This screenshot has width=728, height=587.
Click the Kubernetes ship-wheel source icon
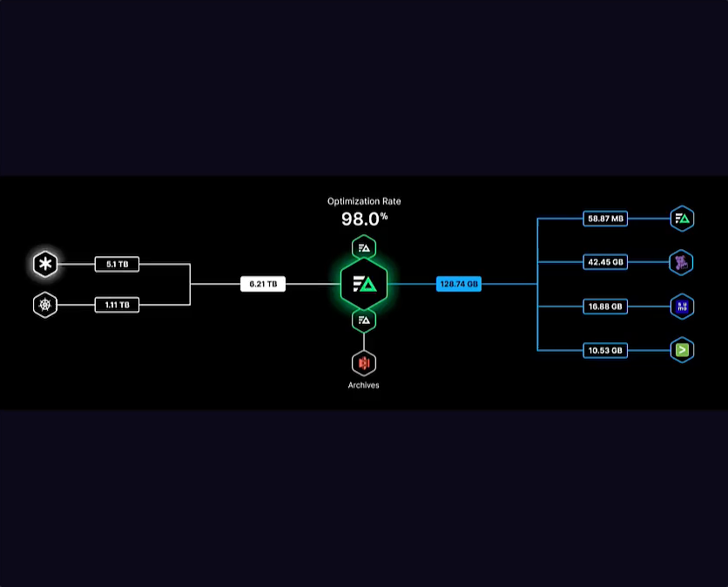(45, 305)
